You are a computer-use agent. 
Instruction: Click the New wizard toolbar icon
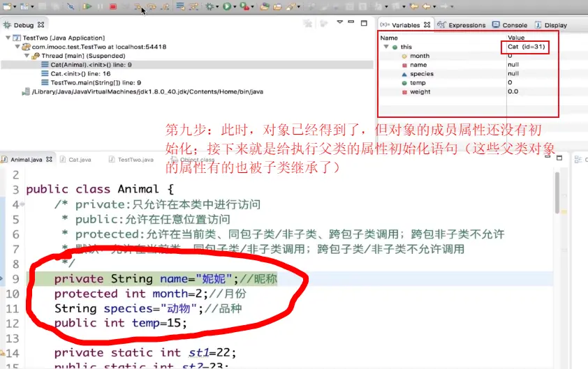7,6
